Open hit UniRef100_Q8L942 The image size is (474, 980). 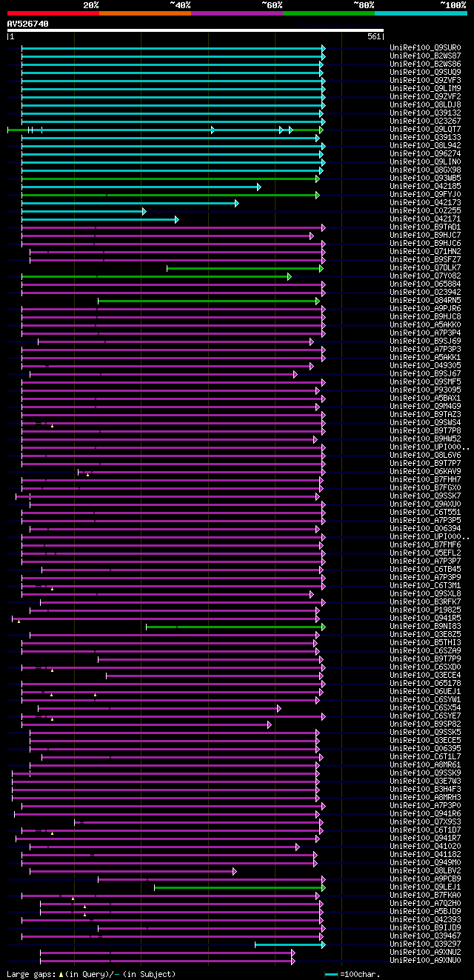click(x=425, y=146)
